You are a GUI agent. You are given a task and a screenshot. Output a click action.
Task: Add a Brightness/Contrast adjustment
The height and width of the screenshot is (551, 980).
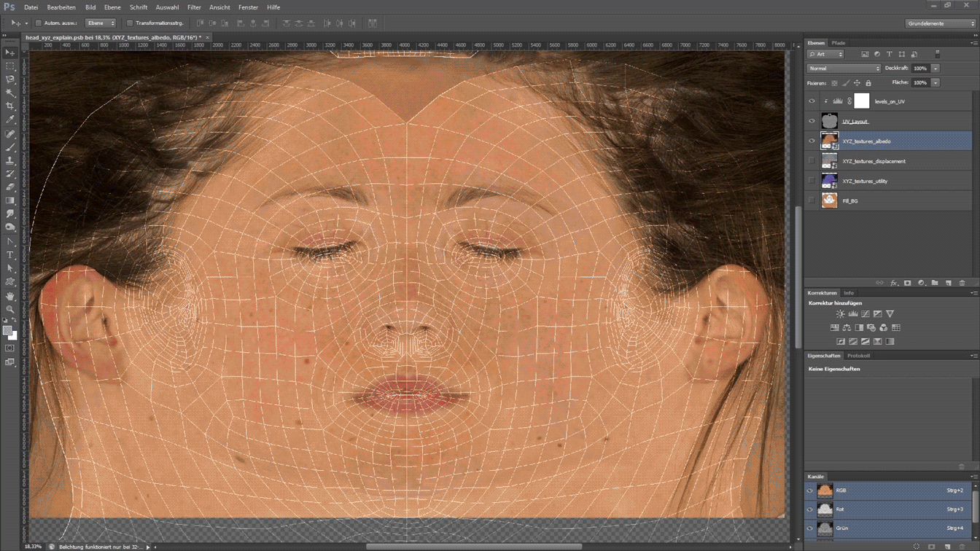coord(840,314)
